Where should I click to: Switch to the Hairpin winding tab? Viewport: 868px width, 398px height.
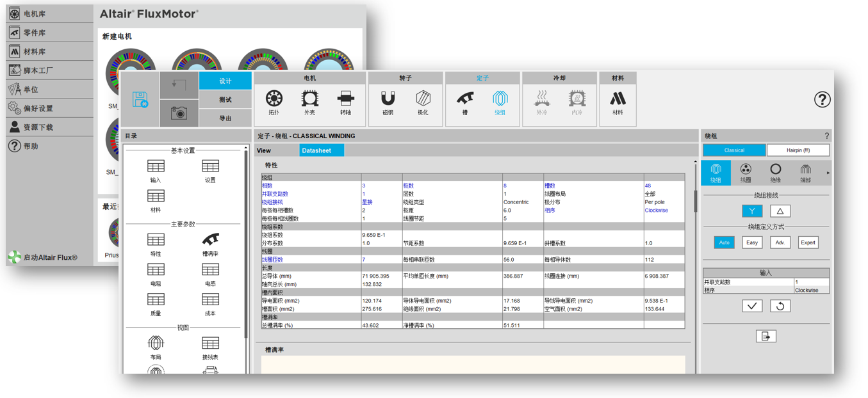798,150
